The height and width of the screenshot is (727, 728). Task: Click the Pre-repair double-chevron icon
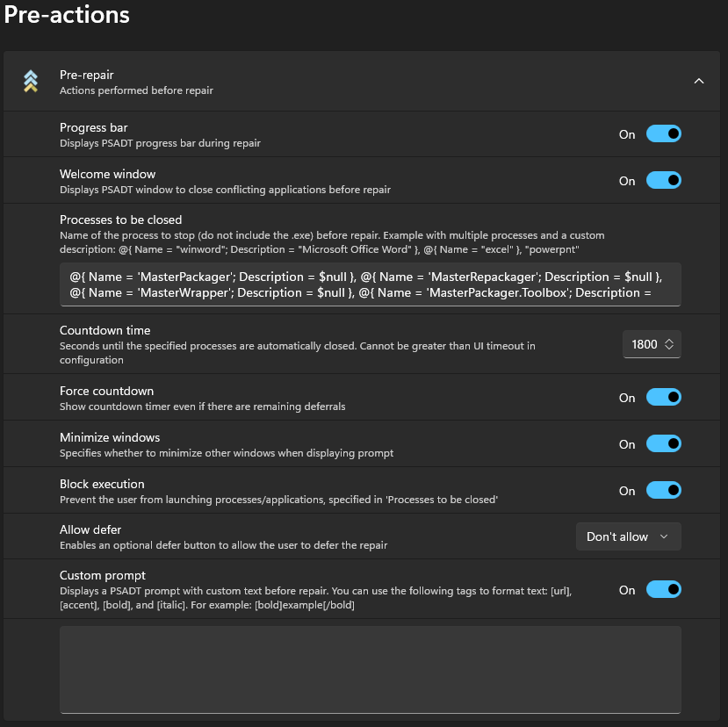tap(31, 82)
